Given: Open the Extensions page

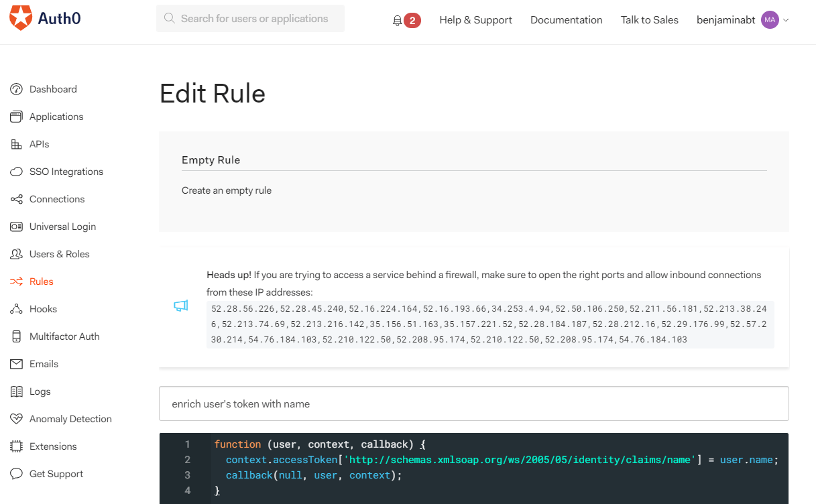Looking at the screenshot, I should 52,446.
